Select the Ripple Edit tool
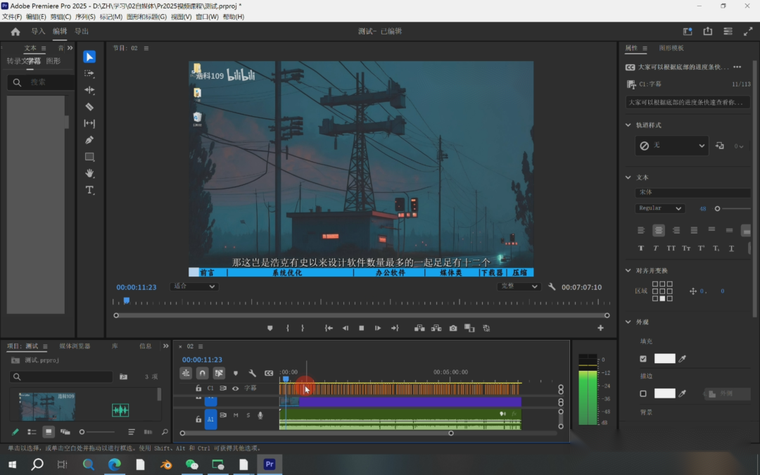This screenshot has width=760, height=475. click(x=89, y=90)
